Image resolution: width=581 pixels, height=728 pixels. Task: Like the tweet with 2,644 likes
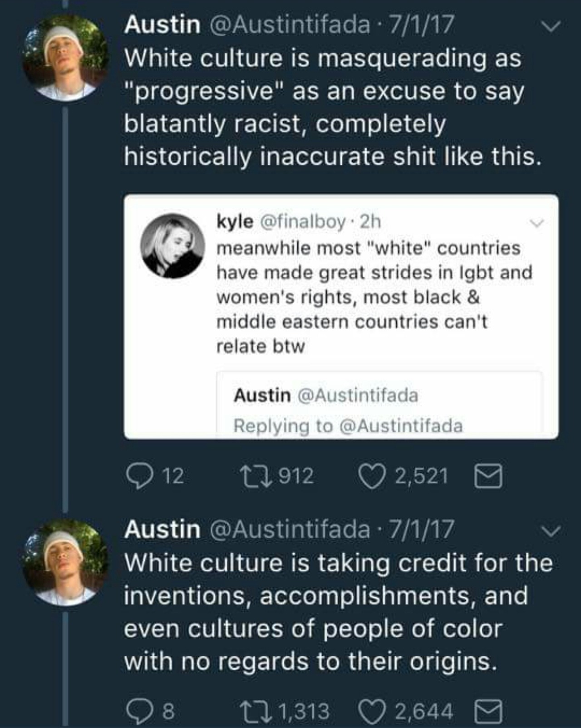coord(371,711)
